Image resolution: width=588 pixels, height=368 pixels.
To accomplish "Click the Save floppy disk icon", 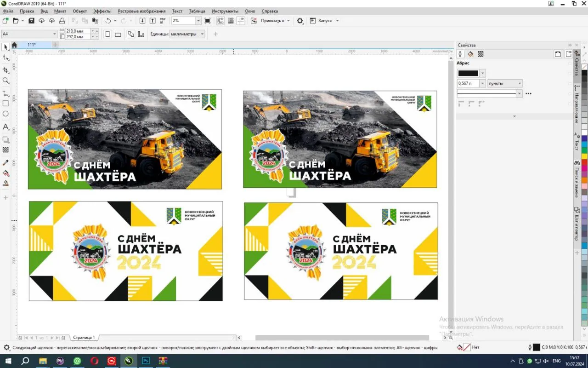I will [31, 21].
